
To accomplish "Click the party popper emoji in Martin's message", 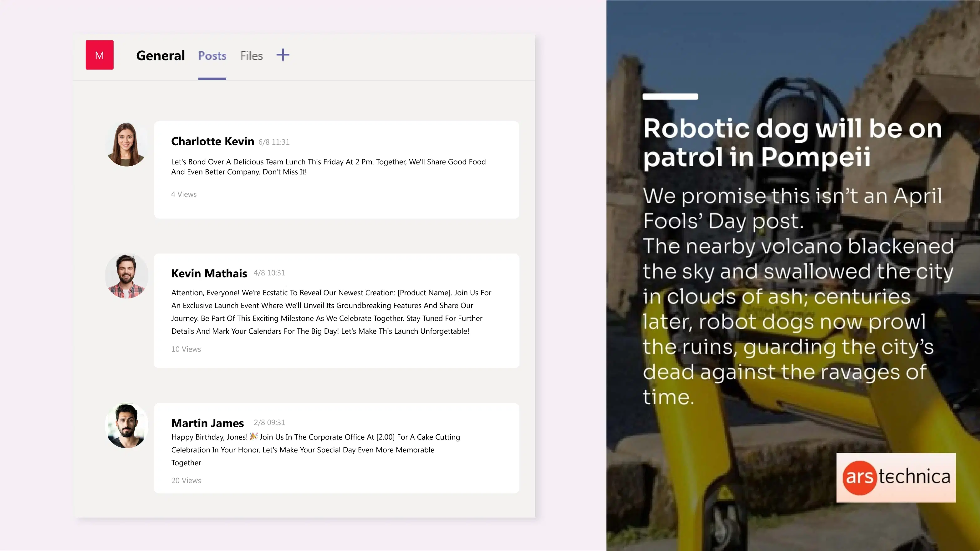I will (253, 436).
